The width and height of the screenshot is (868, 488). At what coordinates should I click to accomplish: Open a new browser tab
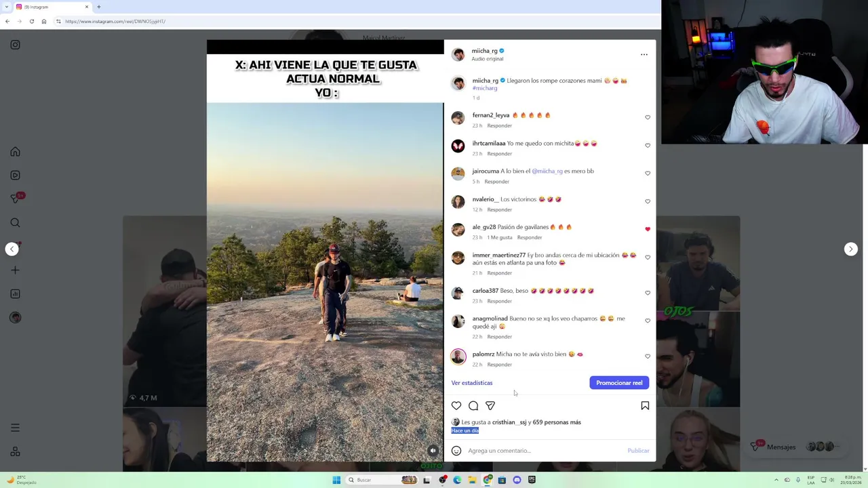click(x=98, y=7)
